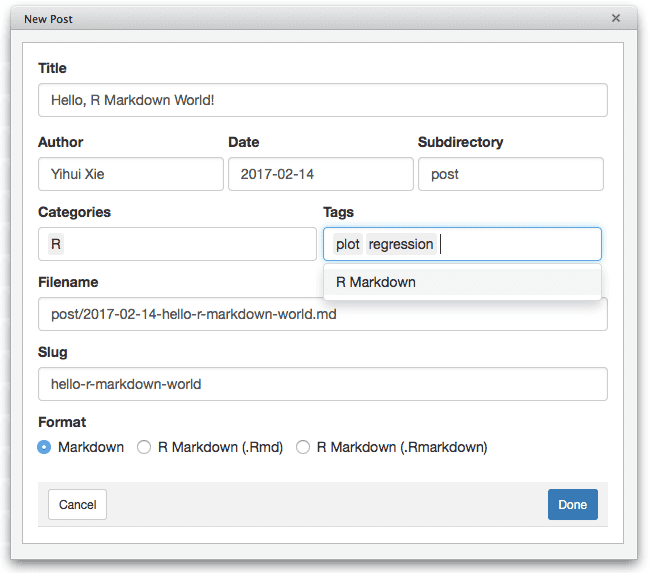Click the Done button
The width and height of the screenshot is (650, 573).
click(x=572, y=505)
